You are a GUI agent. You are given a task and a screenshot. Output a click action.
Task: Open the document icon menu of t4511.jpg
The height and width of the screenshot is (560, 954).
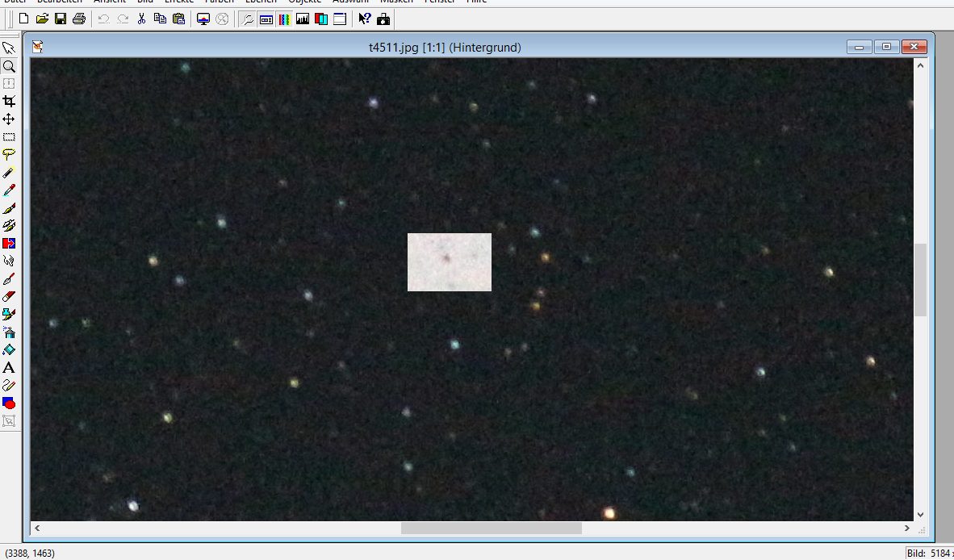pos(38,48)
